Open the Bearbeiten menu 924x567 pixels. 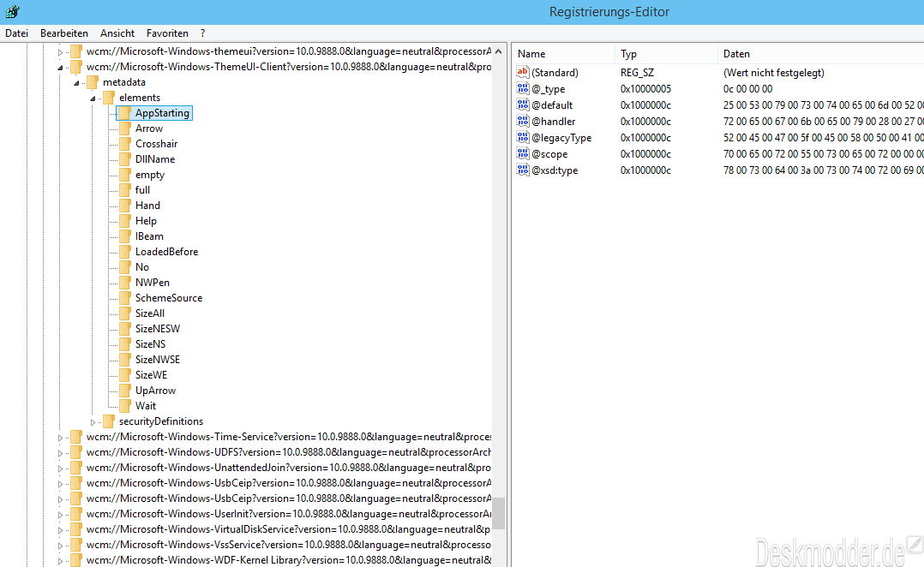click(x=64, y=33)
